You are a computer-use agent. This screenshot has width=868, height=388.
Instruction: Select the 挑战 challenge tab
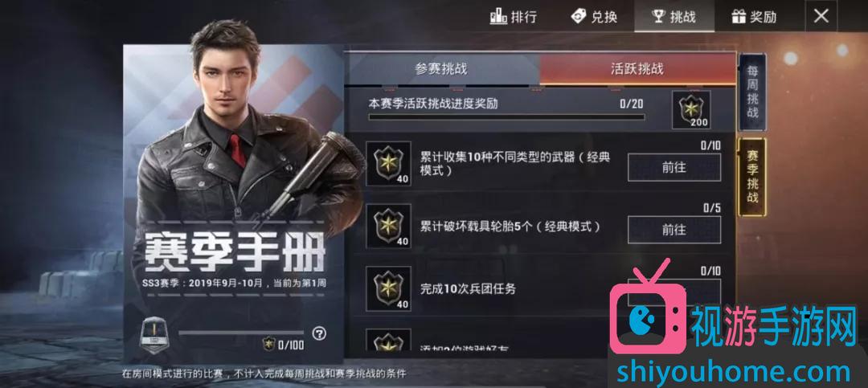pos(674,17)
